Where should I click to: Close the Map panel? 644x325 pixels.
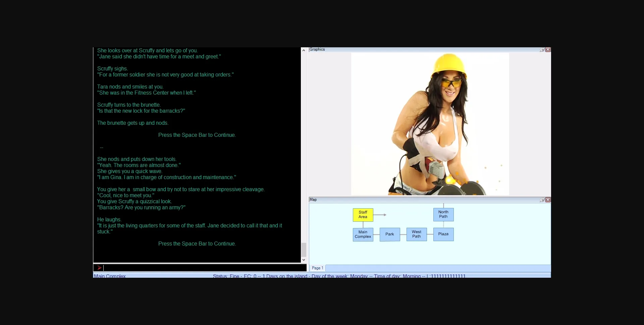548,200
